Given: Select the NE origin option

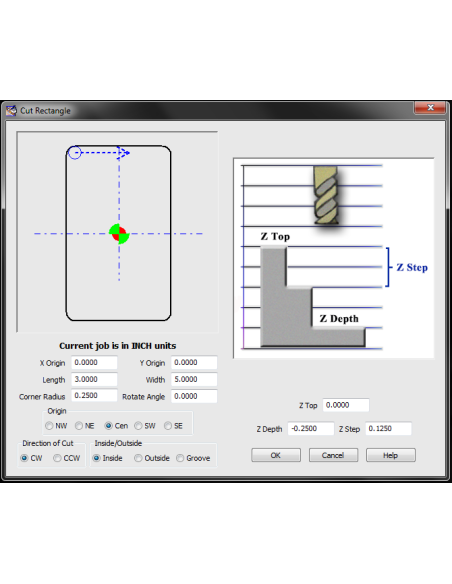Looking at the screenshot, I should [79, 426].
